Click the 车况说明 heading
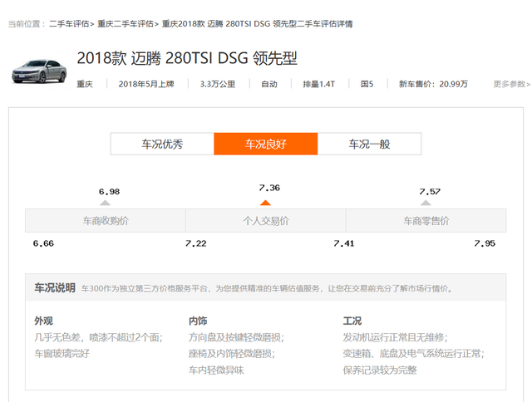532x402 pixels. click(55, 287)
